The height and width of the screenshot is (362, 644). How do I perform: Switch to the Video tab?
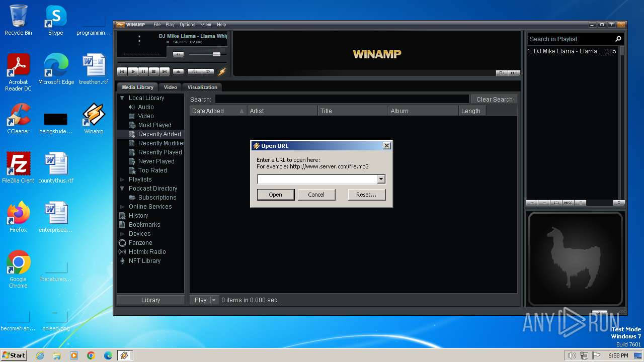tap(171, 87)
